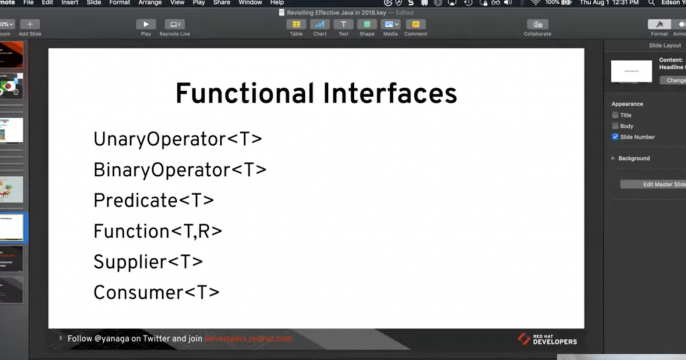Open the Format inspector panel
The width and height of the screenshot is (686, 360).
tap(659, 24)
